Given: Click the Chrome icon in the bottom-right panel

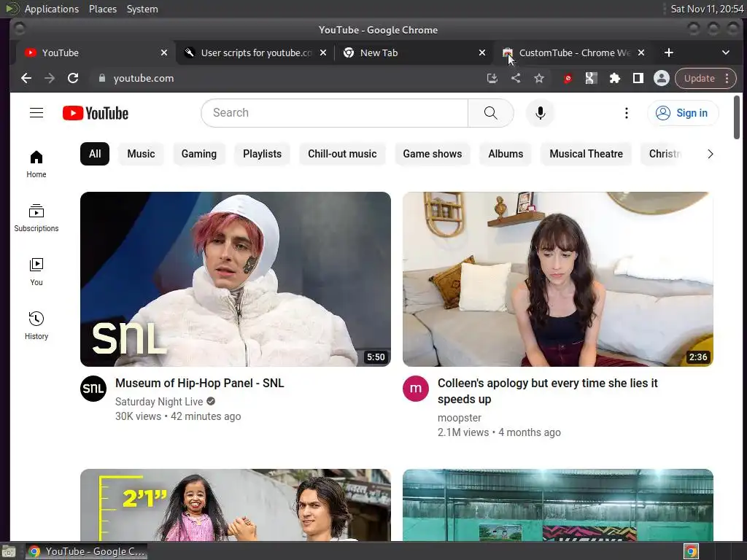Looking at the screenshot, I should tap(692, 551).
